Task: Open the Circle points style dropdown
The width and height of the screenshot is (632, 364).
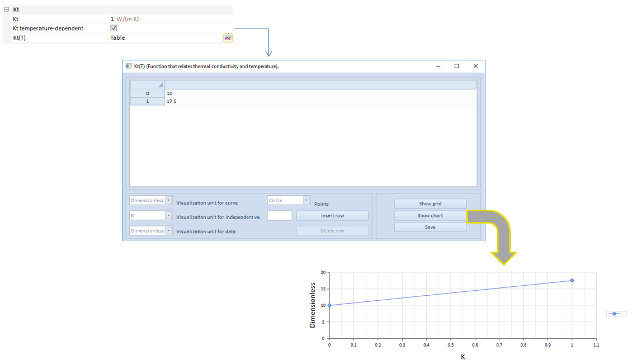Action: 306,200
